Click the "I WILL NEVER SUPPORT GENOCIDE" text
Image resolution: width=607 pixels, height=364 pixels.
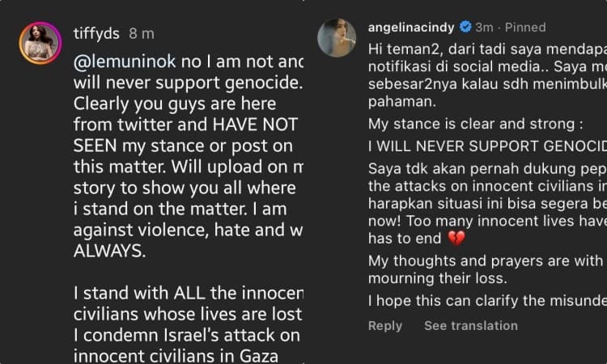coord(486,146)
